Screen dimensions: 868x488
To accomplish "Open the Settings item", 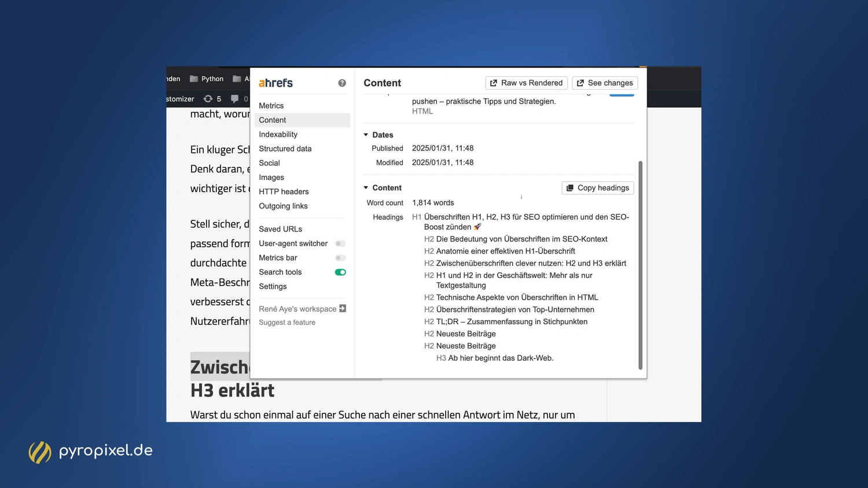I will tap(273, 287).
